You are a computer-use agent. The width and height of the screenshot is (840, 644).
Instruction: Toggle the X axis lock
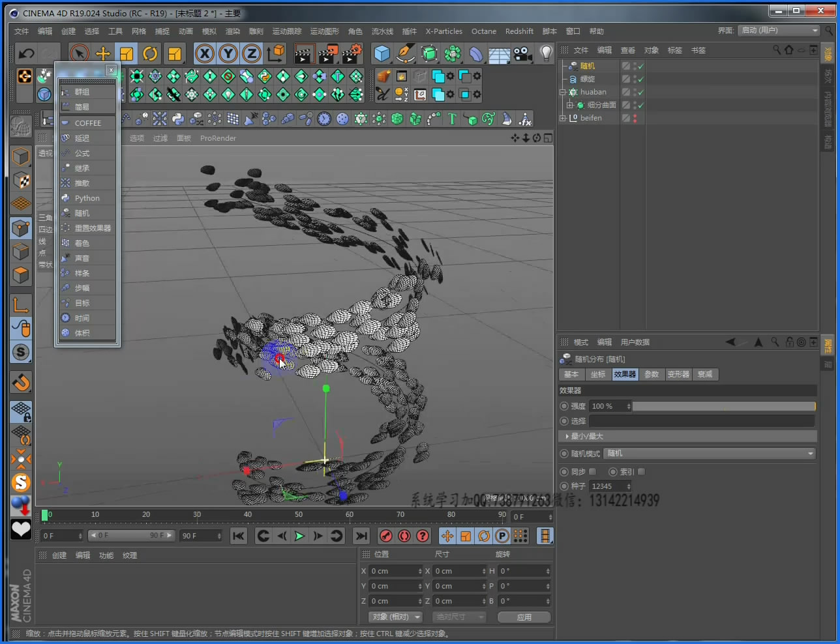pos(205,53)
